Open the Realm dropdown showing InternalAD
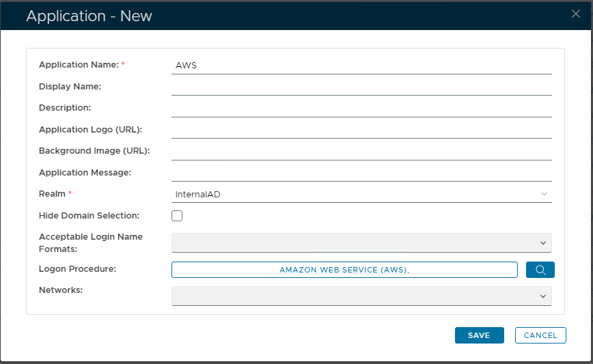Image resolution: width=593 pixels, height=364 pixels. pyautogui.click(x=361, y=194)
